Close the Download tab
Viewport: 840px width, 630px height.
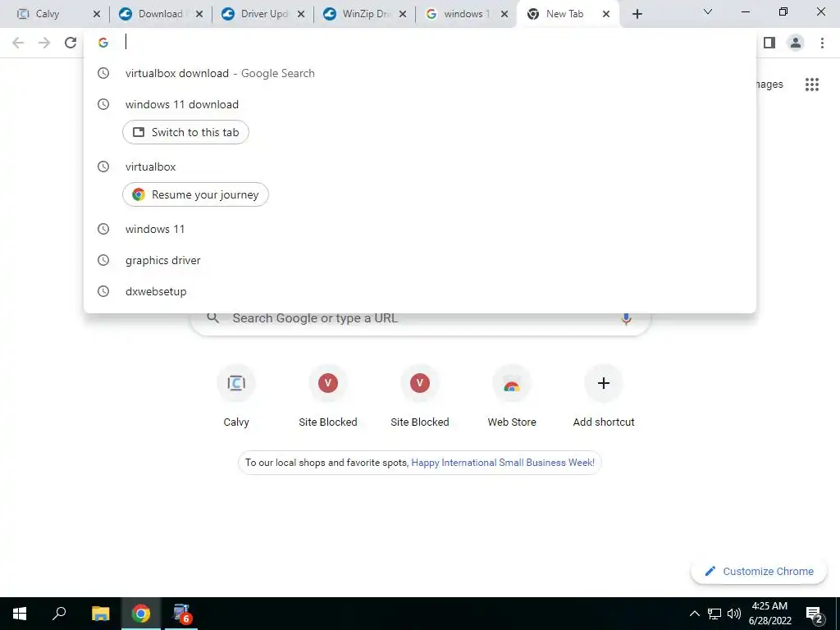click(199, 14)
